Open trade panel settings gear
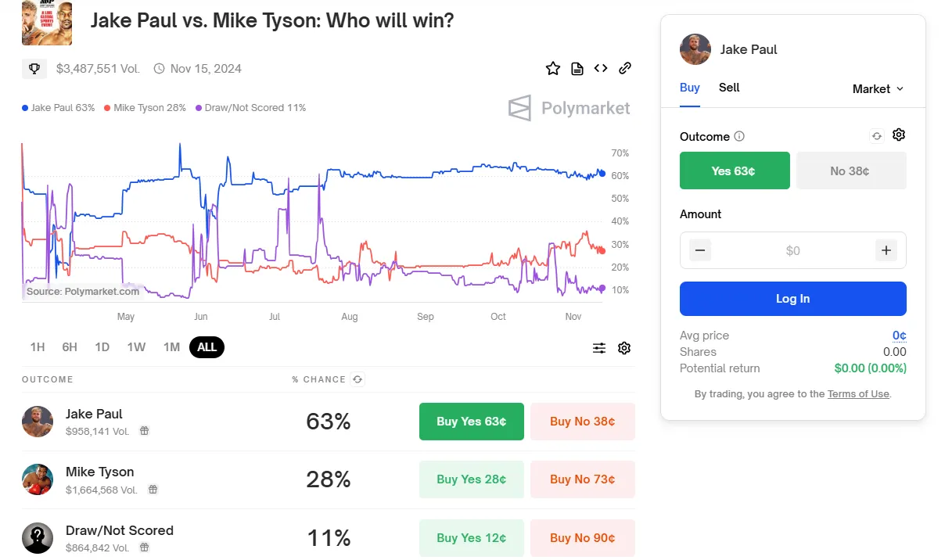The height and width of the screenshot is (560, 945). point(899,135)
